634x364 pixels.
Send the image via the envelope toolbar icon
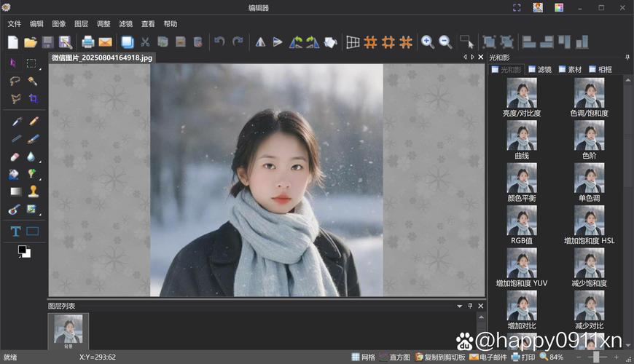pyautogui.click(x=105, y=42)
